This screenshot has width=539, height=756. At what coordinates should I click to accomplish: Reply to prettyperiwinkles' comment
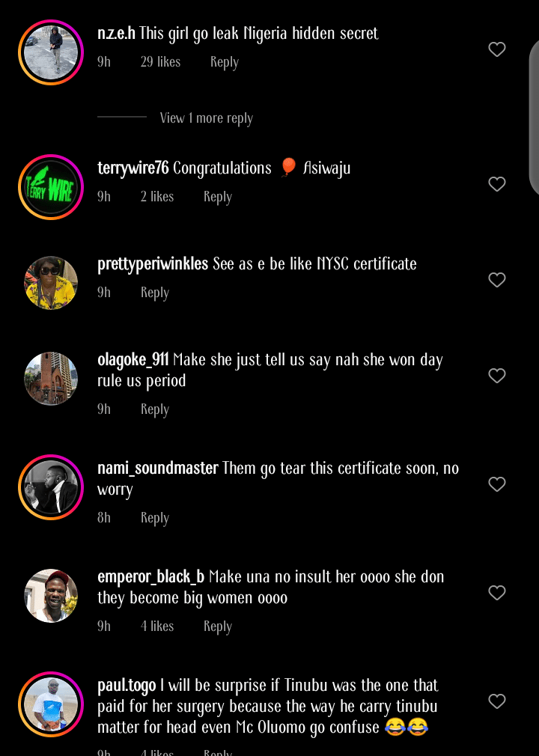pyautogui.click(x=155, y=293)
